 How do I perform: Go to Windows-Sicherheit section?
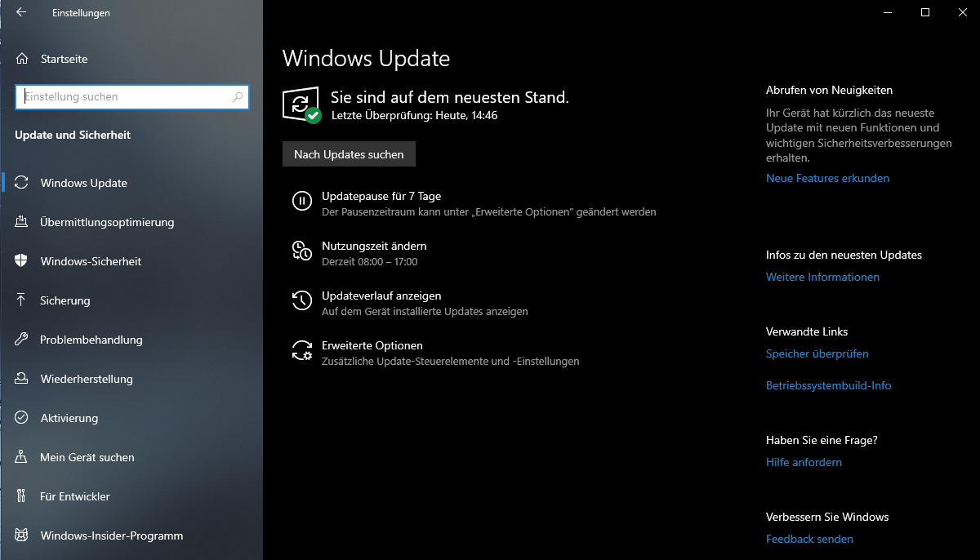point(131,261)
